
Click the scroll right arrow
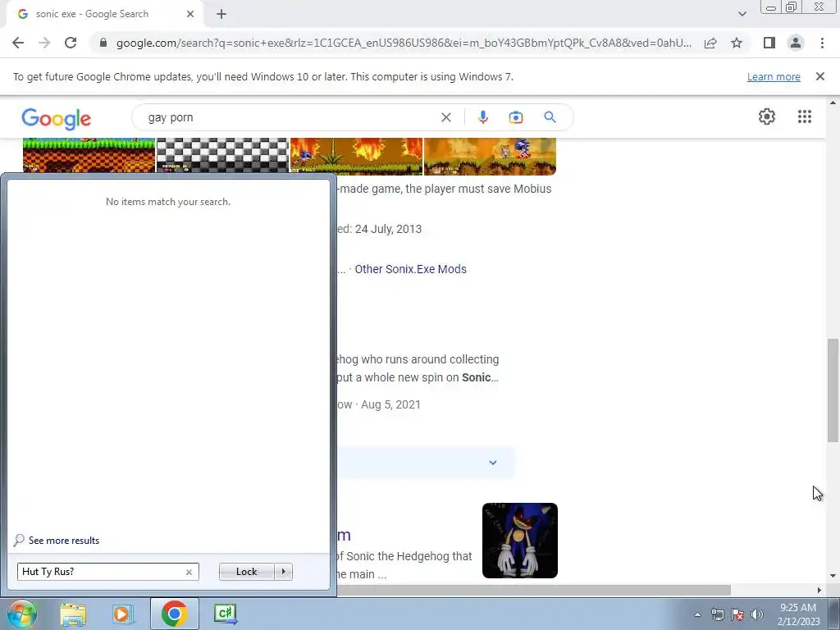coord(819,590)
